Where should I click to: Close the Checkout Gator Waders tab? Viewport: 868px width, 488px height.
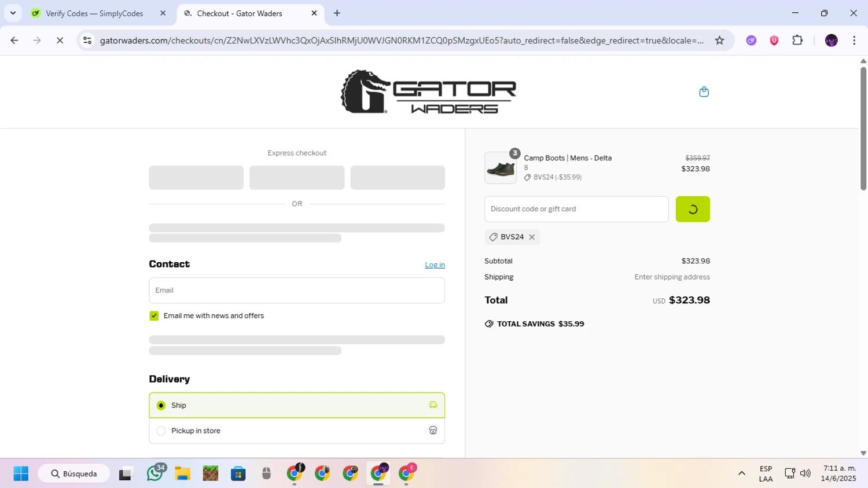[x=314, y=13]
